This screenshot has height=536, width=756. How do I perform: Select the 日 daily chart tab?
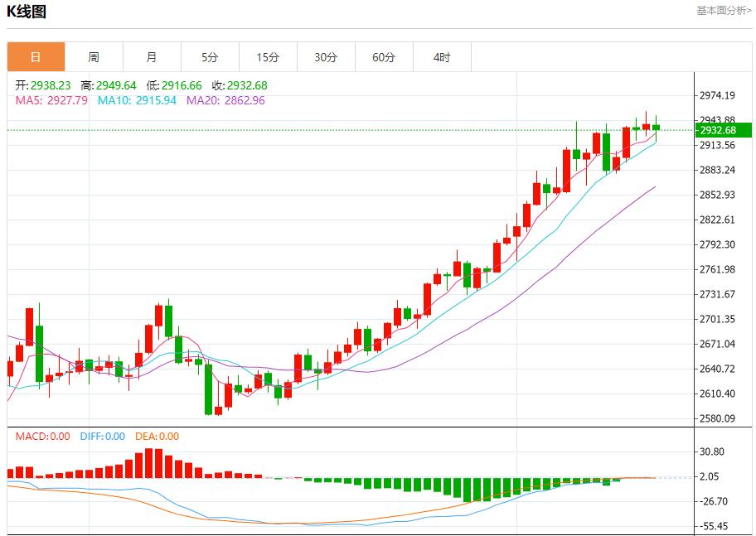pos(36,57)
